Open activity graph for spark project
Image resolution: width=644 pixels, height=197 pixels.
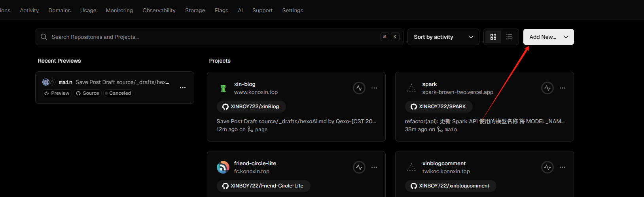[547, 88]
